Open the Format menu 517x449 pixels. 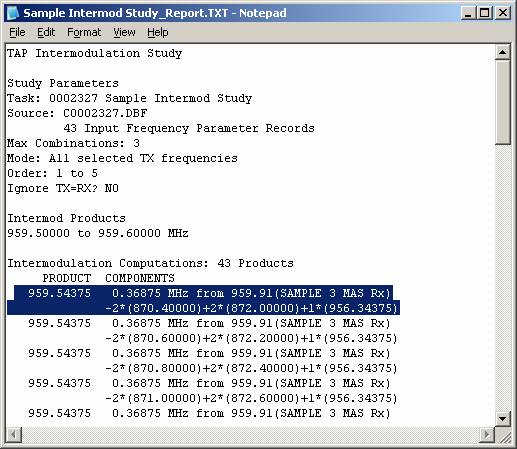(x=84, y=32)
